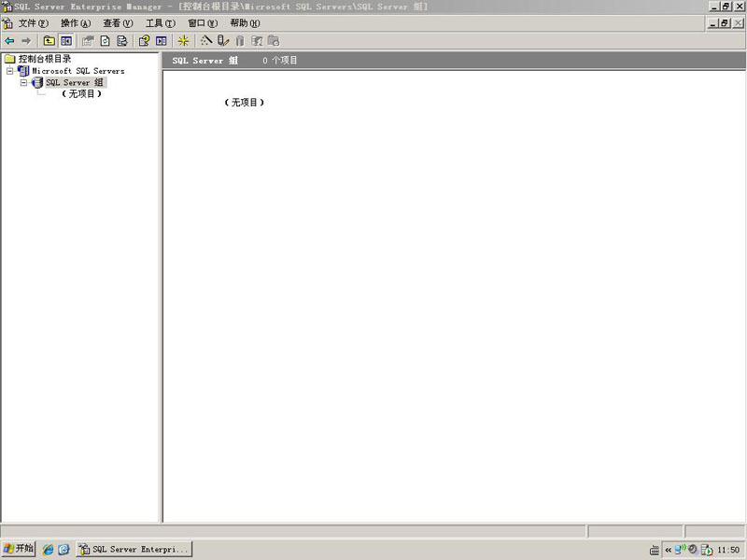
Task: Click the Refresh toolbar icon
Action: pyautogui.click(x=105, y=41)
